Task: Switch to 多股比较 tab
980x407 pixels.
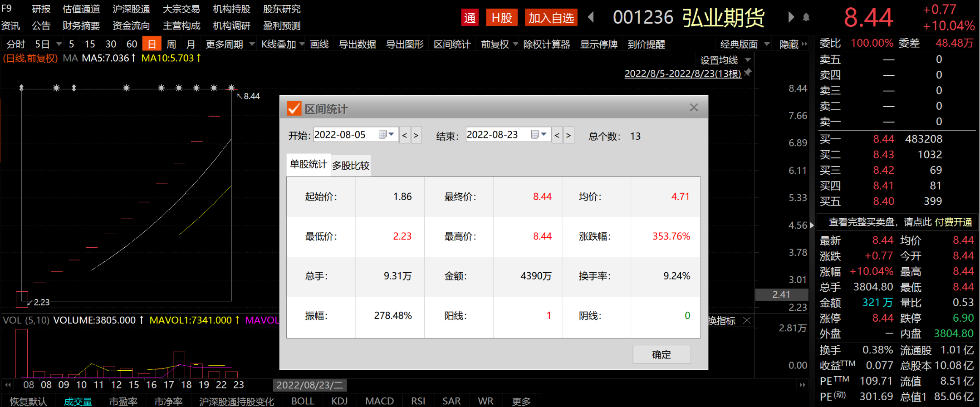Action: [x=351, y=166]
